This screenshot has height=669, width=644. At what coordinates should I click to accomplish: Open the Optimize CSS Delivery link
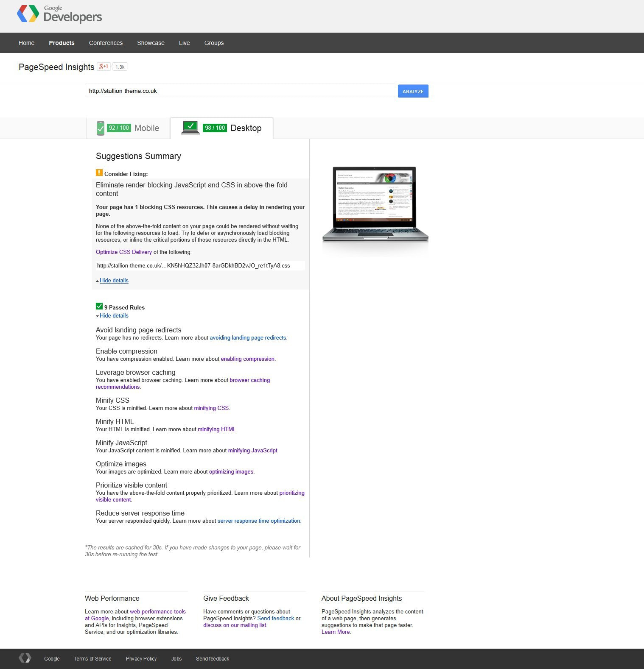pyautogui.click(x=124, y=252)
